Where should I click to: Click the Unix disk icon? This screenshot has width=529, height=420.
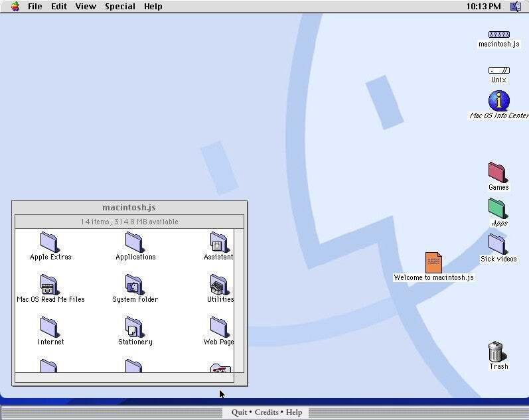tap(498, 70)
